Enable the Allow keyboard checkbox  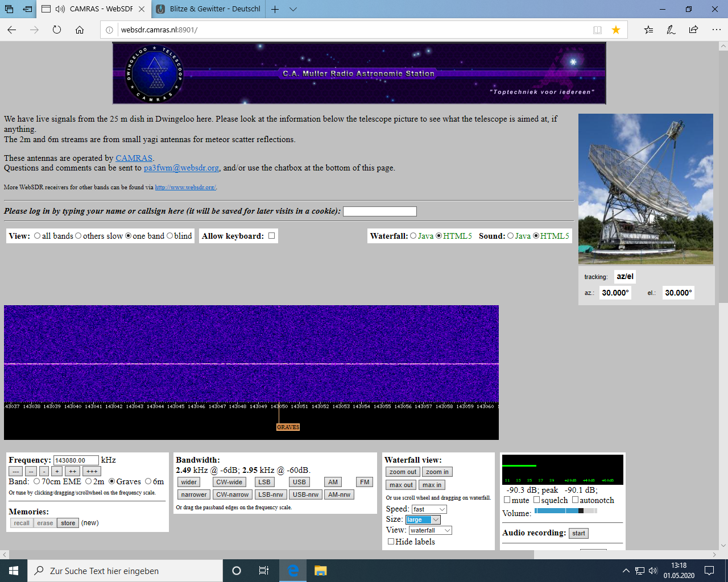[271, 236]
